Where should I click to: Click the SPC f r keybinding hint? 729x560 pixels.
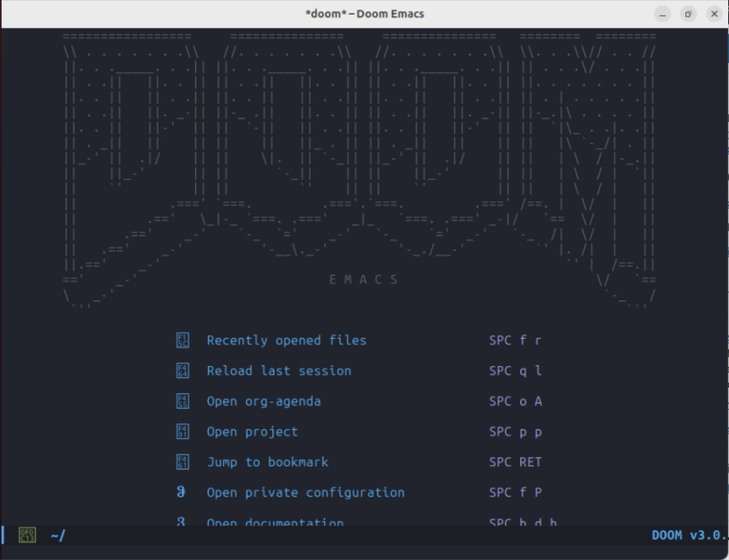pyautogui.click(x=515, y=340)
